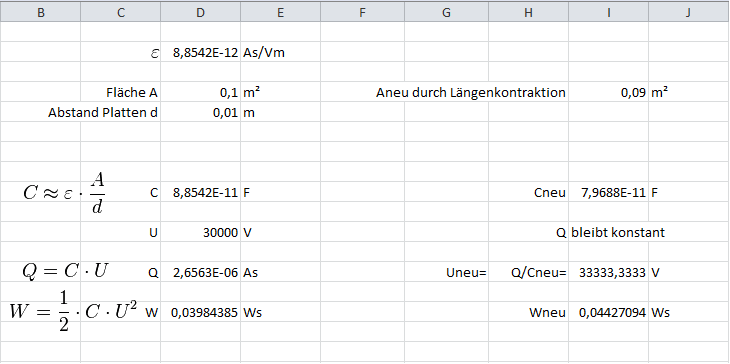Select cell with charge 2,6563E-06
This screenshot has width=730, height=364.
pyautogui.click(x=201, y=273)
